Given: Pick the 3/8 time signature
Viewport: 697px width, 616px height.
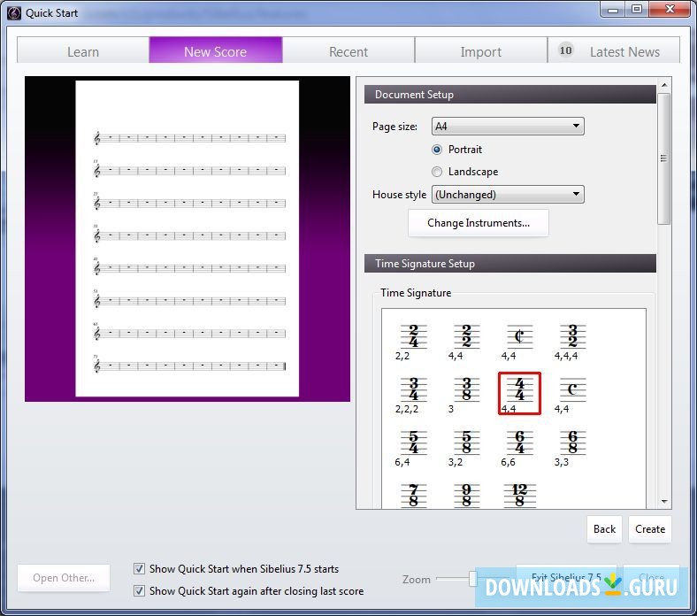Looking at the screenshot, I should click(x=466, y=389).
